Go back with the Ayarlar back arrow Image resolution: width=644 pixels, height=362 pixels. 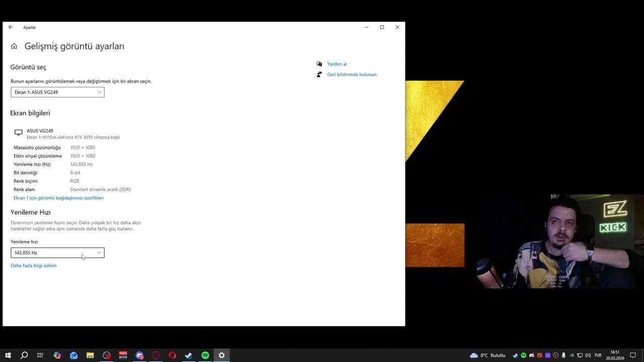(x=11, y=27)
